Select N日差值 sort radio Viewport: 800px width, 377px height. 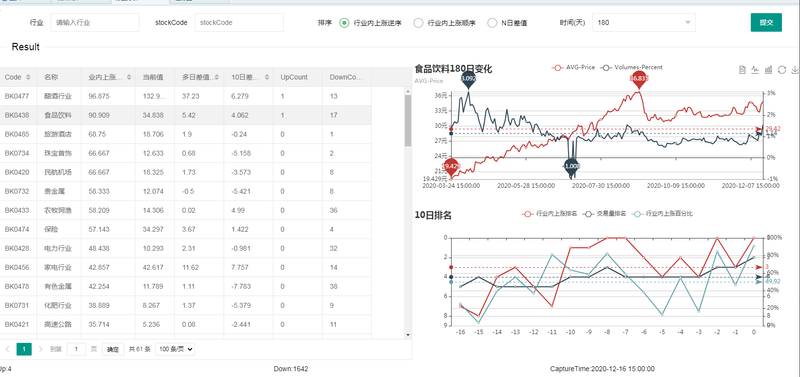click(508, 22)
